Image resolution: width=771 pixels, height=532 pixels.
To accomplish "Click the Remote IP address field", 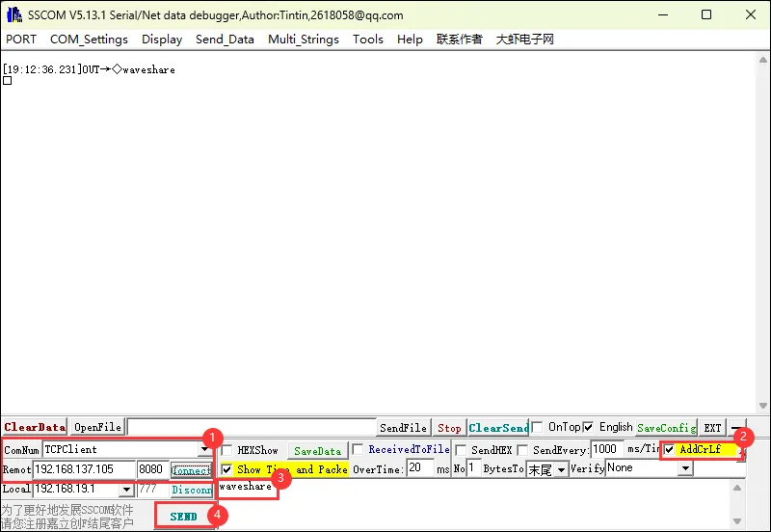I will (84, 469).
